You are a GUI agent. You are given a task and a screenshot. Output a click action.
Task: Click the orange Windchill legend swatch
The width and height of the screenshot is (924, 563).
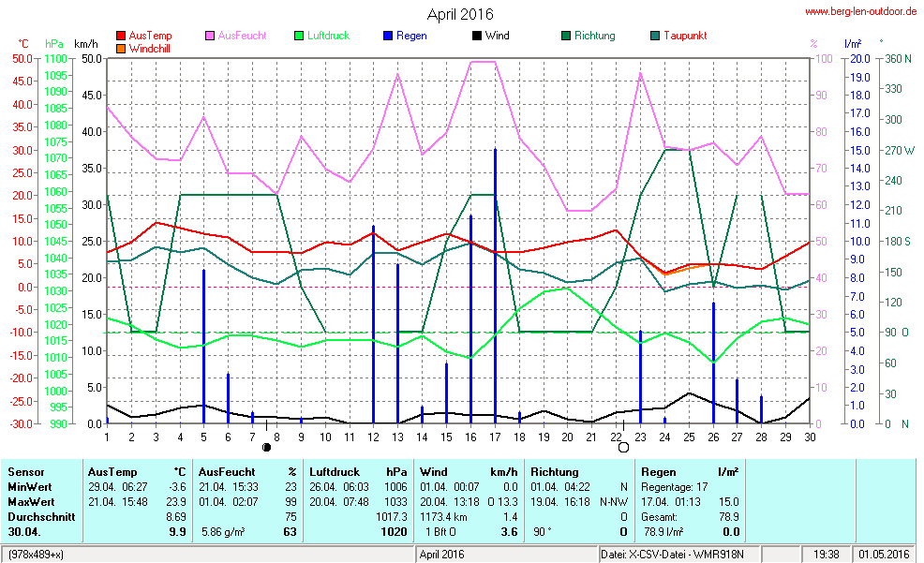121,48
